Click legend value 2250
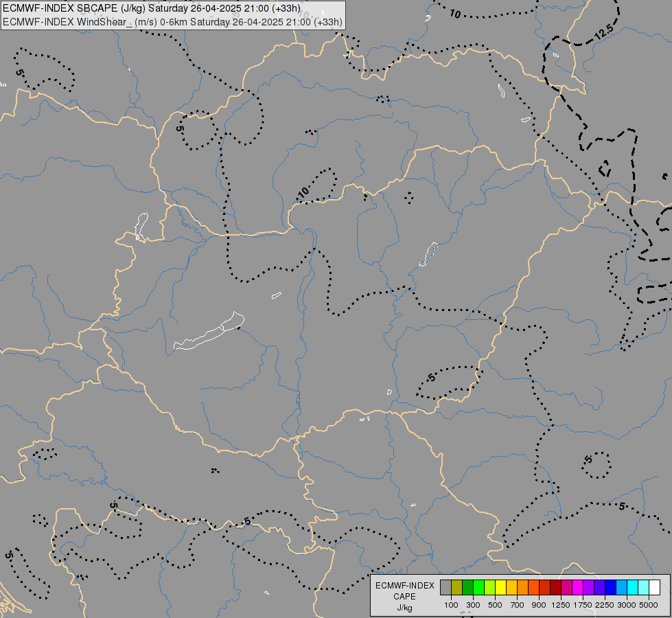672x618 pixels. (604, 605)
